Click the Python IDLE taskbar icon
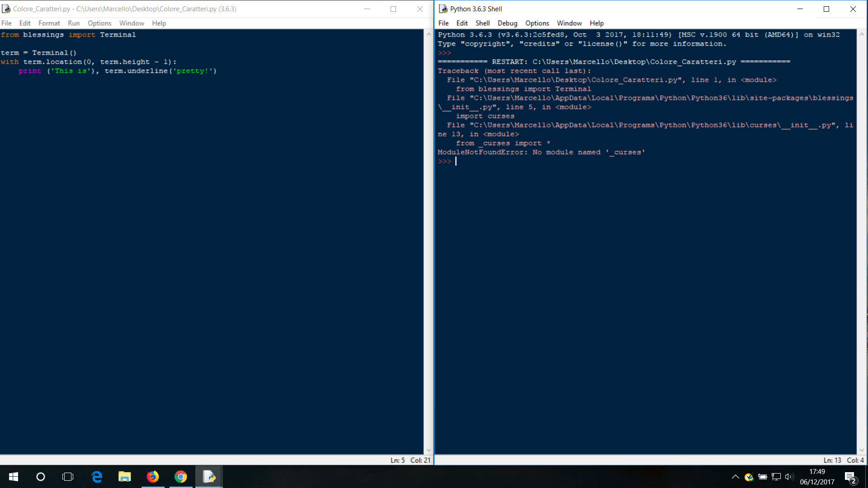This screenshot has width=868, height=488. [x=209, y=477]
